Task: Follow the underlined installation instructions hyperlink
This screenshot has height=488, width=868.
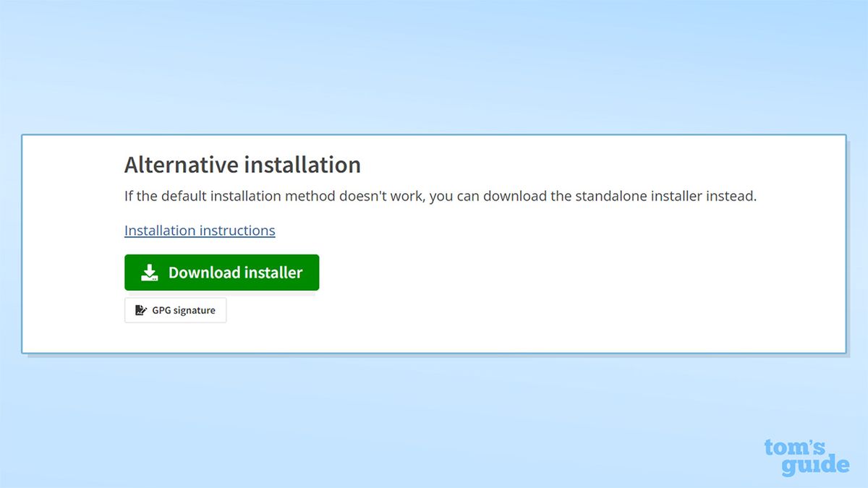Action: (x=200, y=230)
